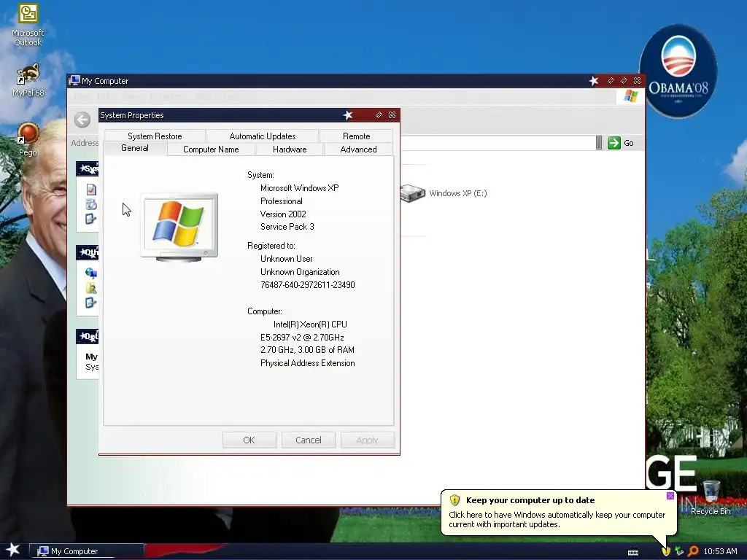Click 'E5-2697 v2 @ 2.70GHz' text
This screenshot has width=747, height=560.
tap(302, 337)
